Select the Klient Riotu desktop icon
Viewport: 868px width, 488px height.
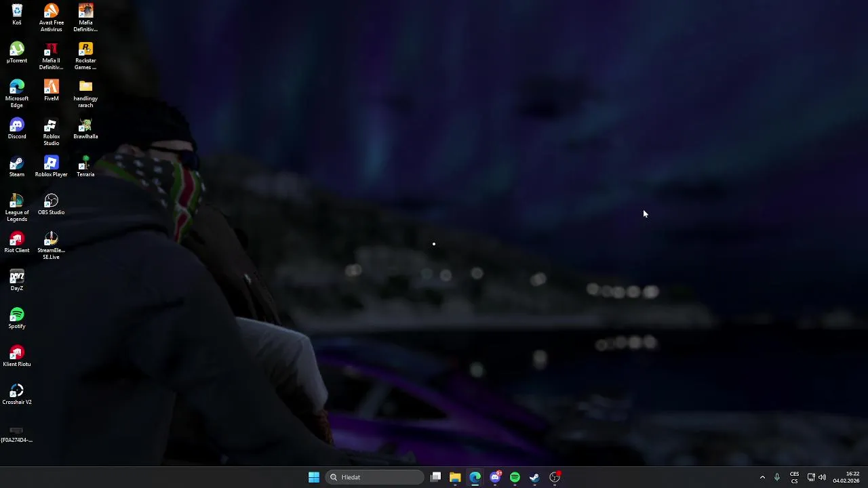17,357
